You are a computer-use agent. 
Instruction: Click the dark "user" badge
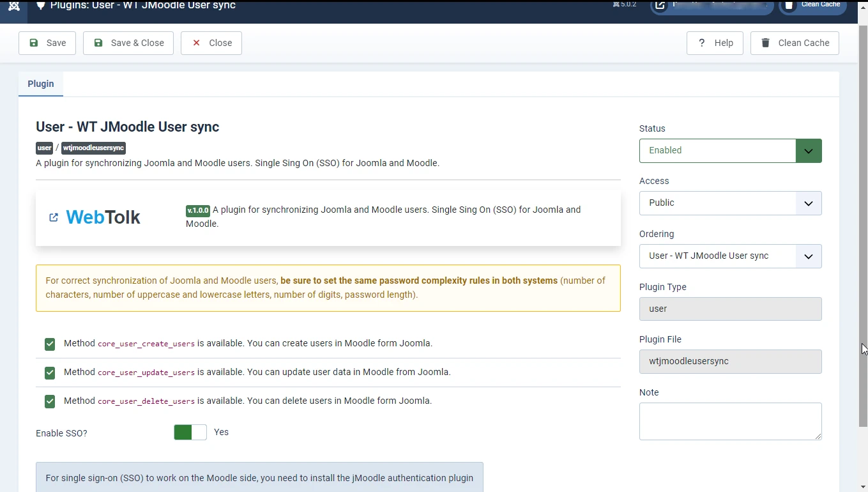tap(44, 148)
